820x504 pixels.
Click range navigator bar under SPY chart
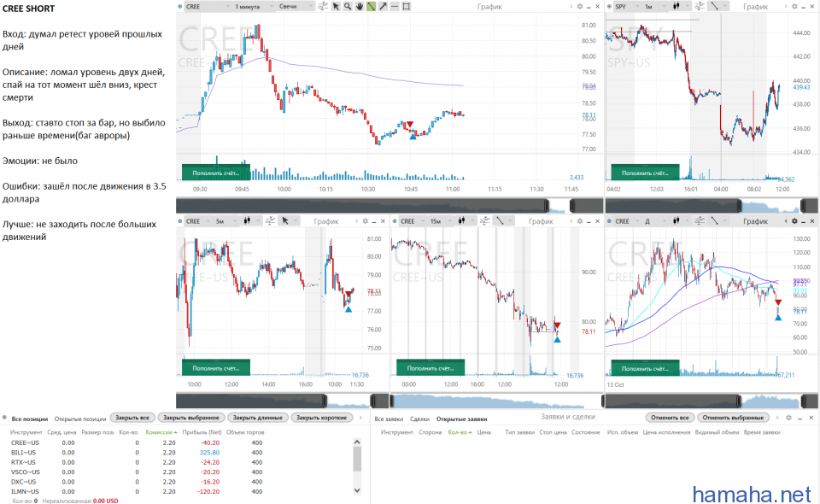[712, 206]
